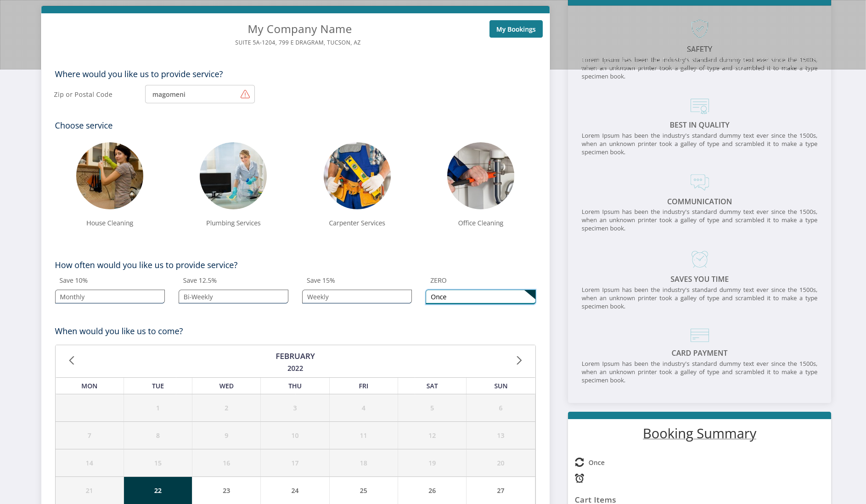Select Office Cleaning image
The image size is (866, 504).
[x=481, y=176]
